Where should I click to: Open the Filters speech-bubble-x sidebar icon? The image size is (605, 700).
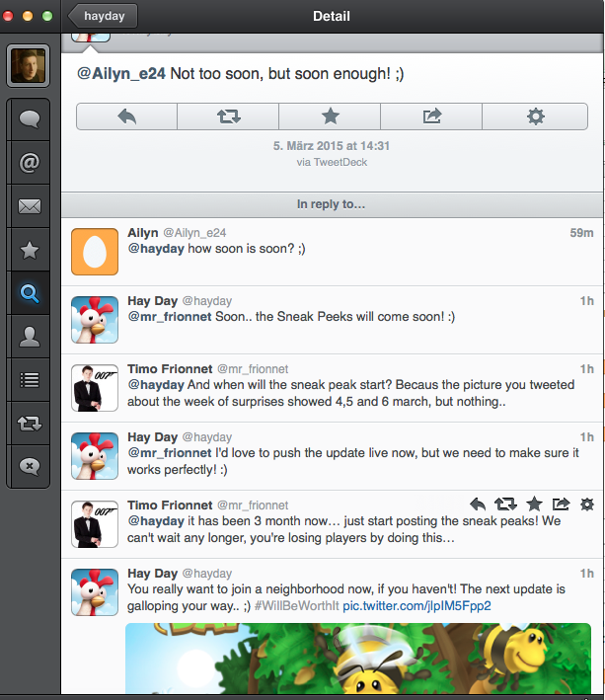pos(30,466)
